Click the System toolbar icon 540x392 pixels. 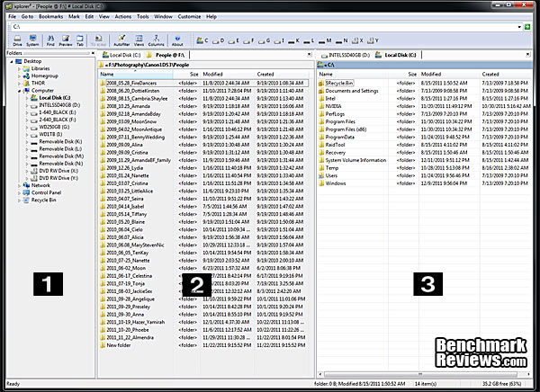click(x=32, y=40)
